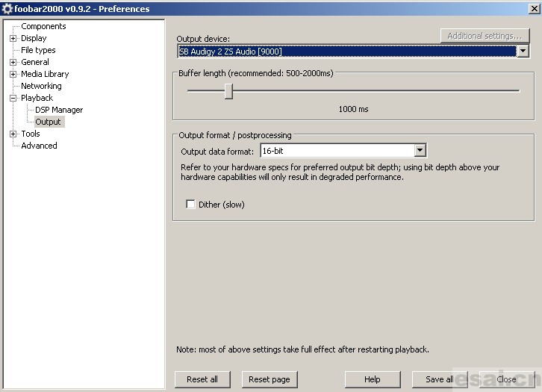Expand the Media Library tree node
The width and height of the screenshot is (542, 392).
pos(13,74)
